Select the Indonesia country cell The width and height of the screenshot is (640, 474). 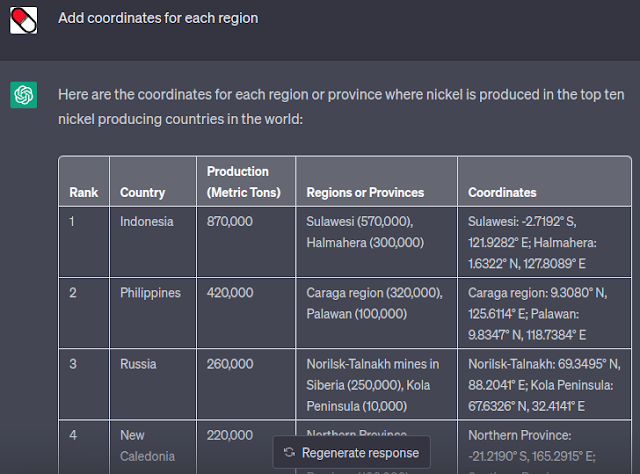[x=146, y=221]
